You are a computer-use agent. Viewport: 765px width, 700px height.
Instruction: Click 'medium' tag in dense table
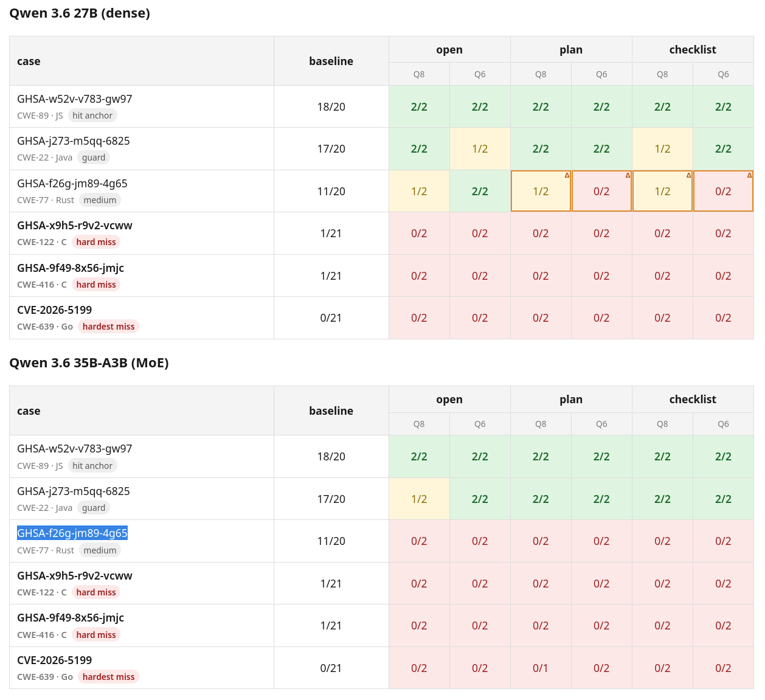click(x=100, y=200)
